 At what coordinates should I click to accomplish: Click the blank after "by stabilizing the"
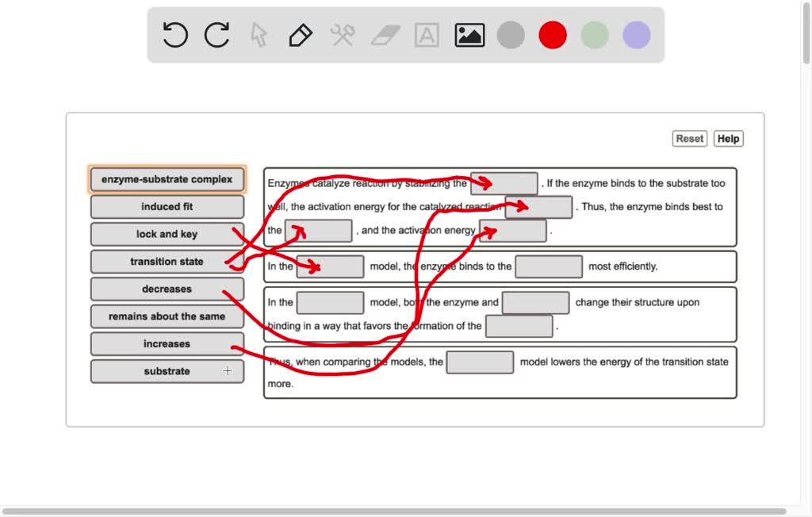point(504,183)
